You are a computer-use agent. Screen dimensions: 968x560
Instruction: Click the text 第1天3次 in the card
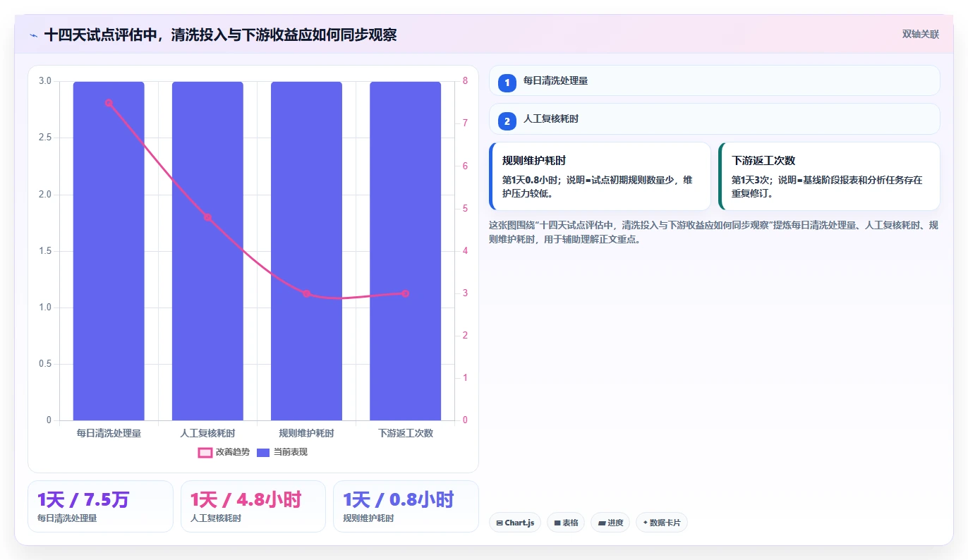[752, 180]
